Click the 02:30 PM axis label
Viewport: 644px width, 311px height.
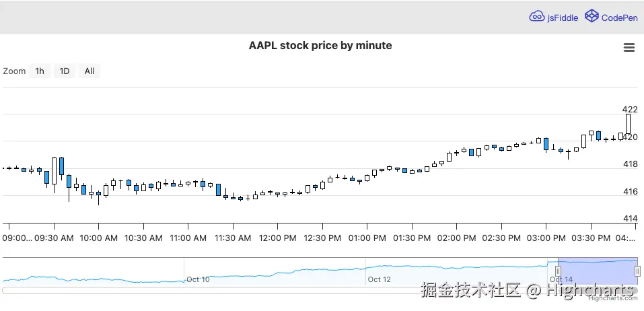click(x=501, y=238)
